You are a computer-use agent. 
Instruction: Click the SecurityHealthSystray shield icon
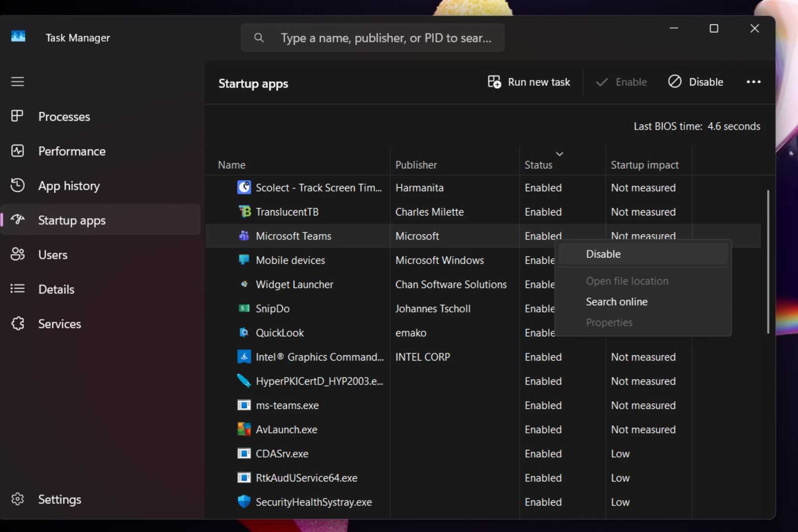244,502
